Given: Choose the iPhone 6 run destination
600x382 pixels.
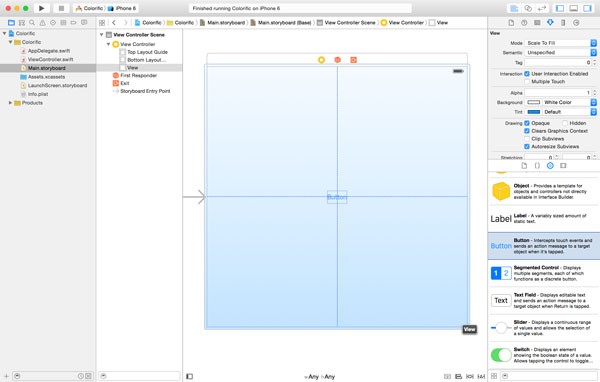Looking at the screenshot, I should (122, 8).
